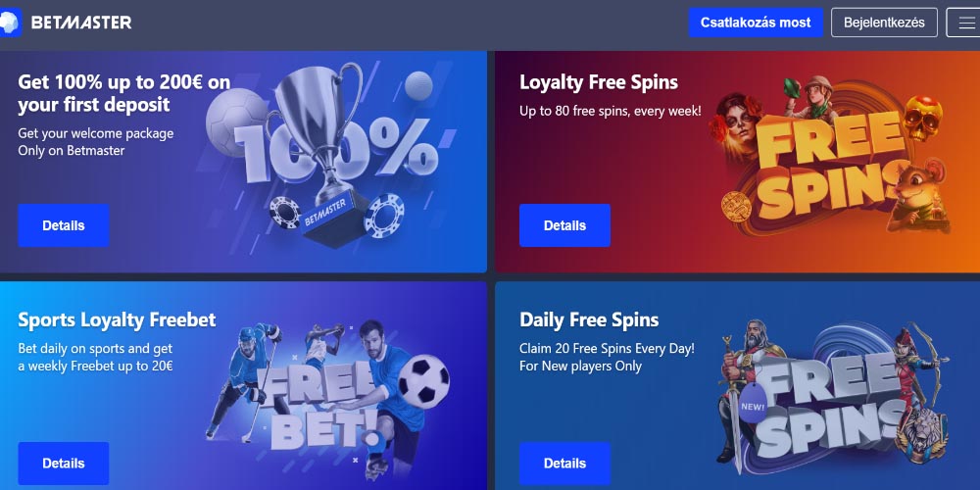Click the Betmaster logo icon
980x490 pixels.
[x=10, y=23]
